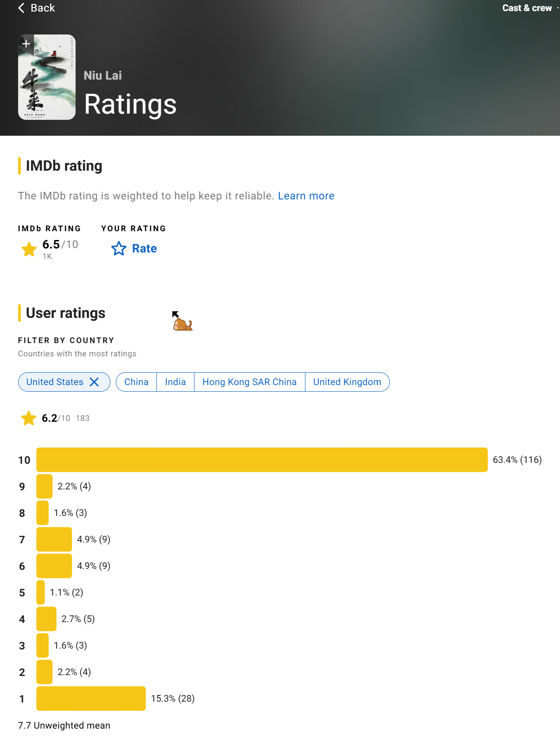Click the 7-star rating bar
The image size is (560, 737).
click(54, 539)
